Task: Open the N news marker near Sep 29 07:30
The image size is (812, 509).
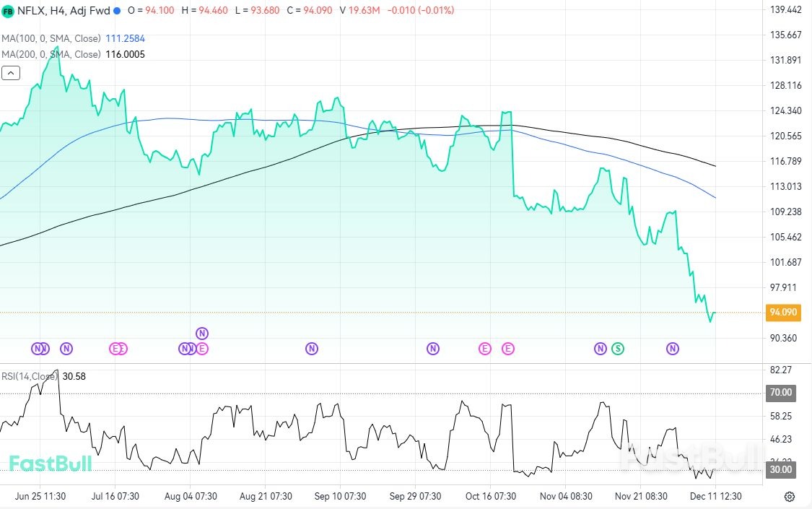Action: 432,349
